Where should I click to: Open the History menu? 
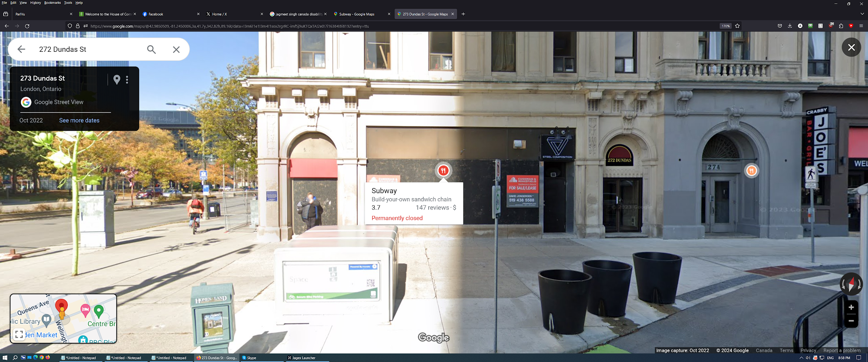click(x=36, y=3)
